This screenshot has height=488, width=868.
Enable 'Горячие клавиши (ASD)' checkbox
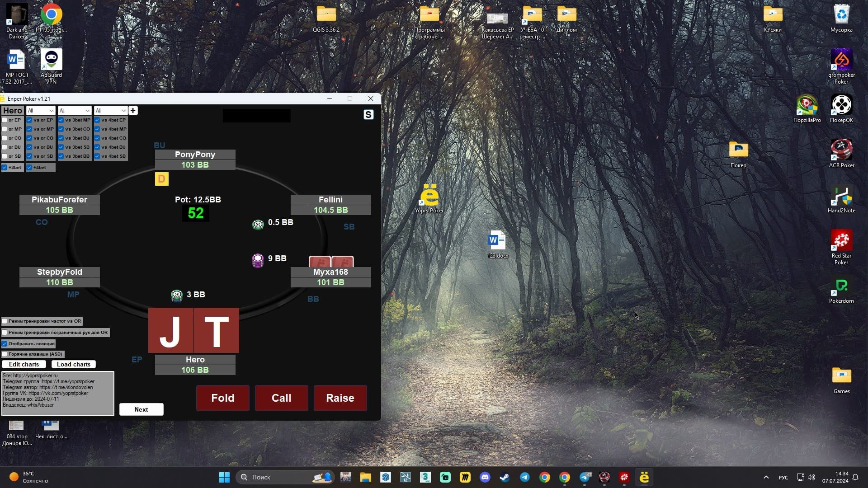[5, 354]
